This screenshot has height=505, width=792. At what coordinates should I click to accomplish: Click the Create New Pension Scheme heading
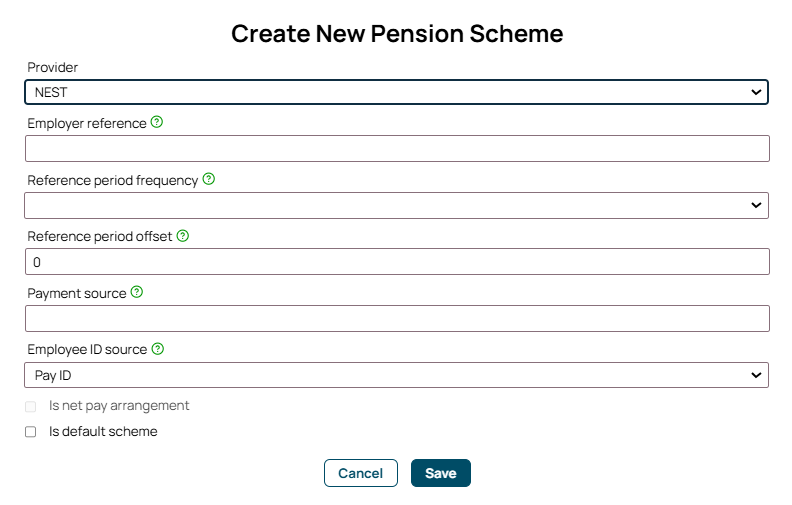pyautogui.click(x=397, y=34)
